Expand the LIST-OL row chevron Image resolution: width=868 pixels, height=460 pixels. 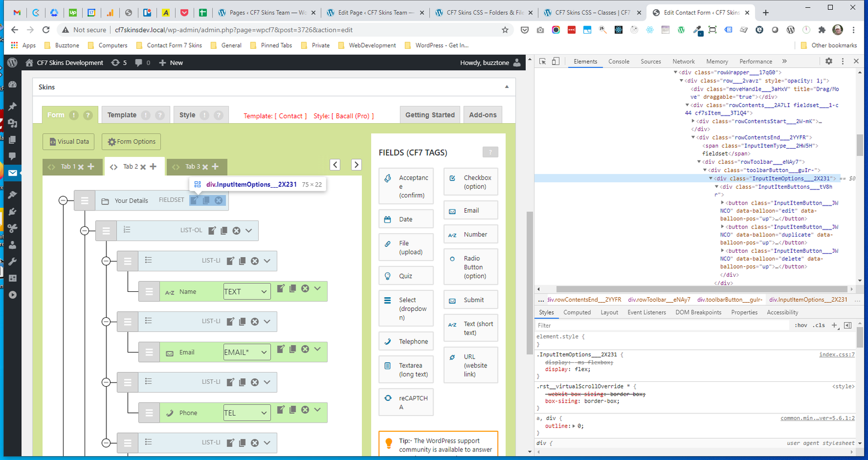(248, 231)
